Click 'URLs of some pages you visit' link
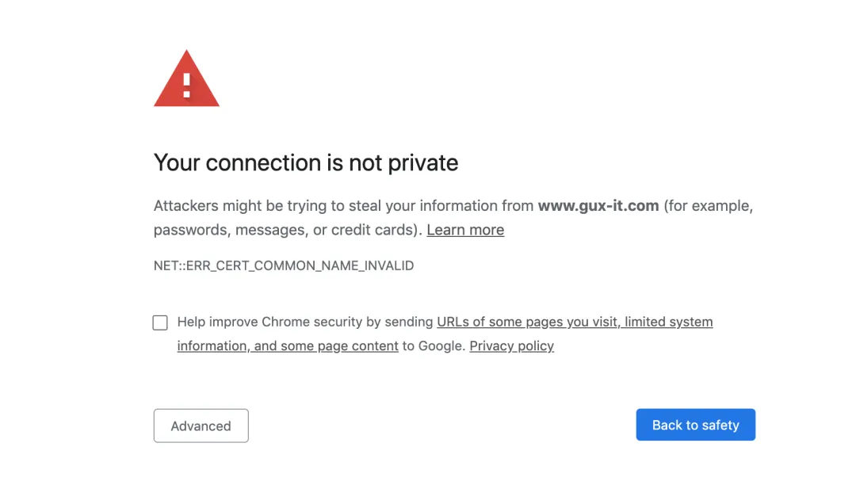 pos(527,322)
